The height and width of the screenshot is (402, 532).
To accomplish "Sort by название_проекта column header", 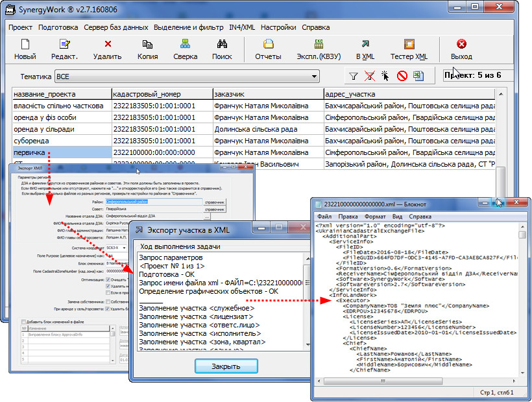I will (x=62, y=94).
